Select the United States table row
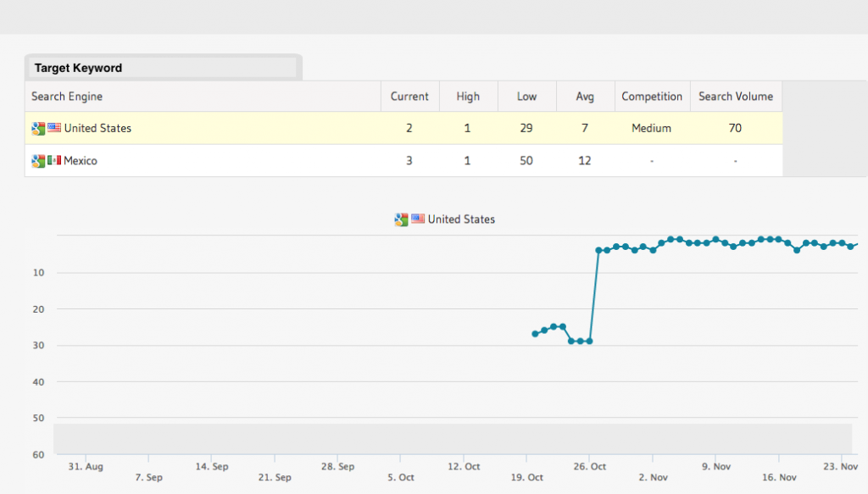Viewport: 868px width, 494px height. [x=403, y=128]
